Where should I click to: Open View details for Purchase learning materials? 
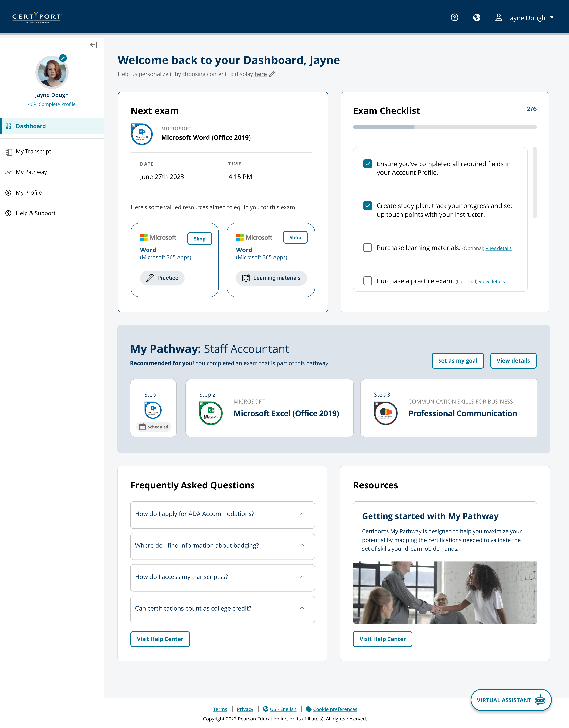[498, 248]
